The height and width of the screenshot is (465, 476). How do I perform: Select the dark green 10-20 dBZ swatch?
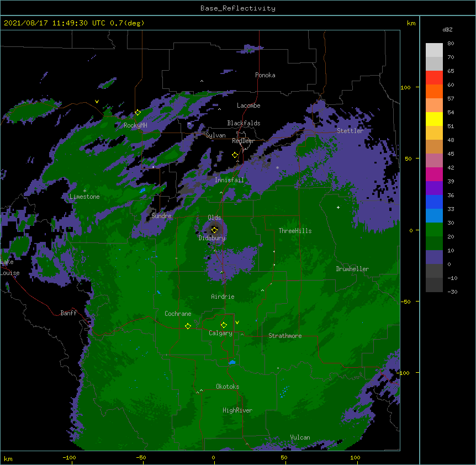(434, 243)
